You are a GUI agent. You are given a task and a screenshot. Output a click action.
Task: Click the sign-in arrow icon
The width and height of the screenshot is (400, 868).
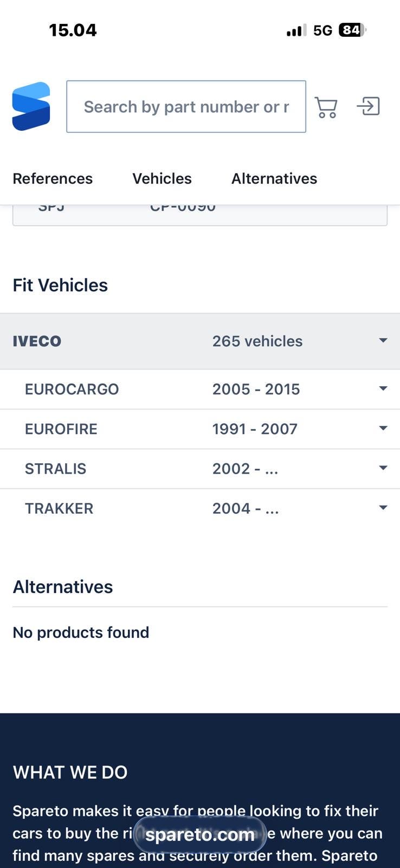tap(369, 106)
